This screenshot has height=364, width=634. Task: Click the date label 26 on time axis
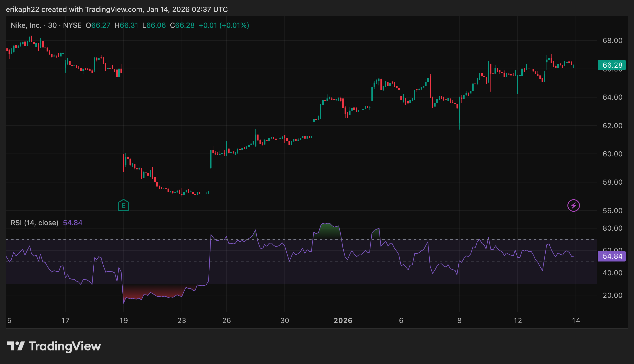coord(226,321)
